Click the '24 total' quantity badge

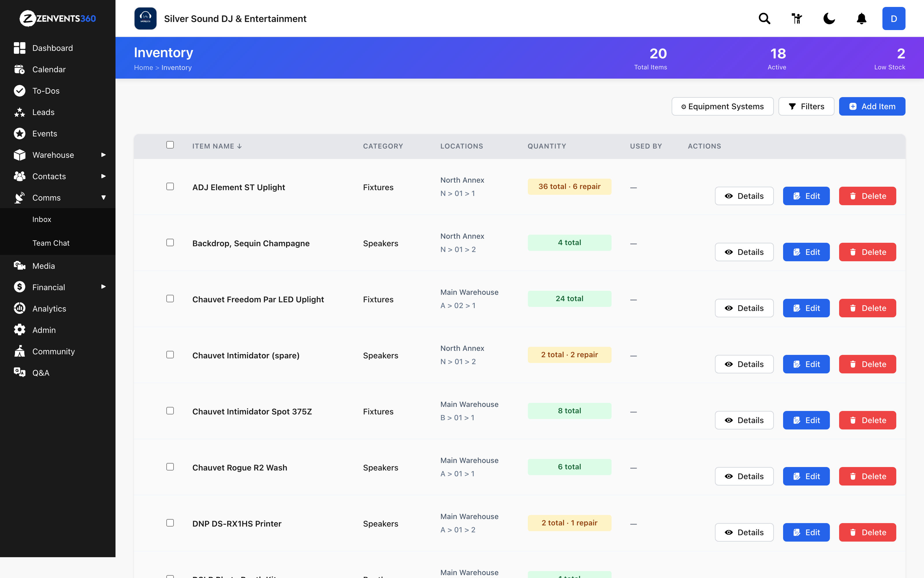(569, 299)
